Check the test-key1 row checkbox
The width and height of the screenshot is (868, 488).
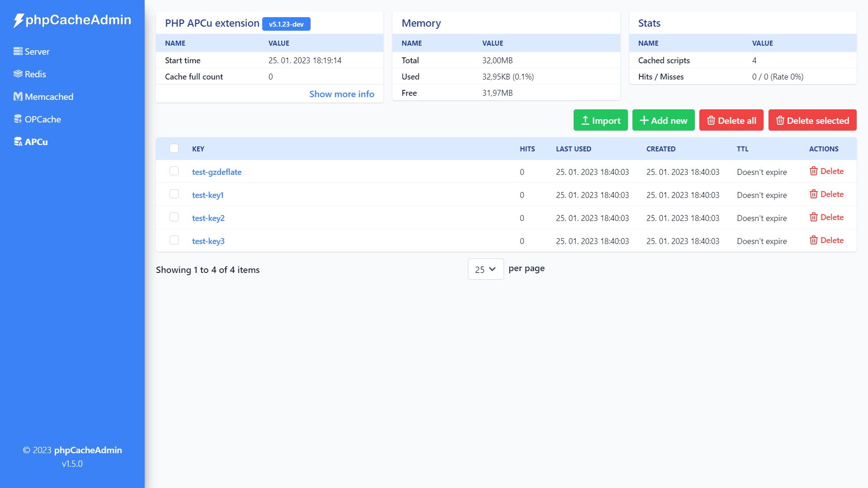[x=174, y=194]
